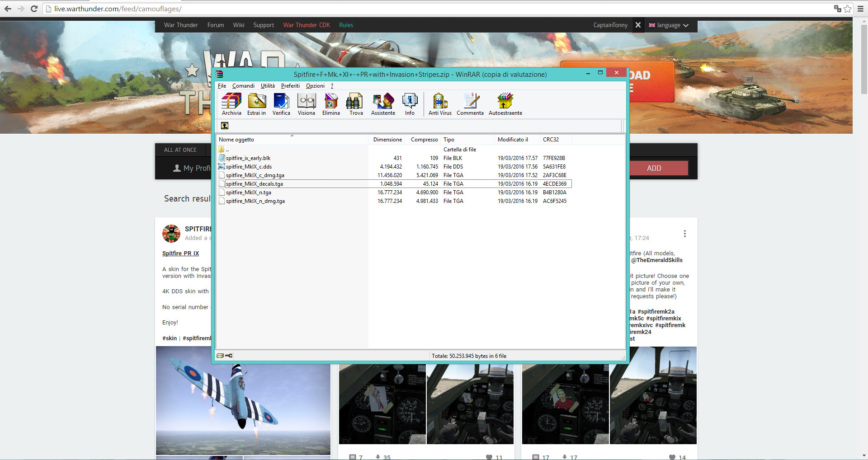The height and width of the screenshot is (460, 868).
Task: Expand the language dropdown
Action: point(669,25)
